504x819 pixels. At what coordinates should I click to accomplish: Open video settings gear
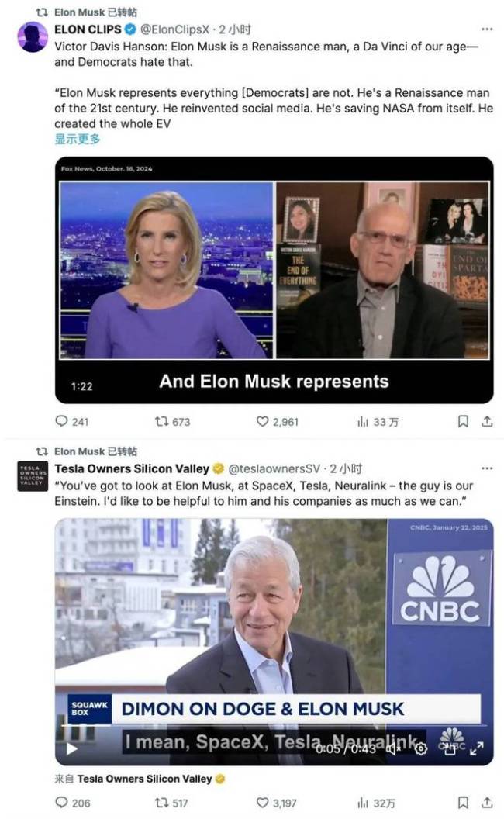[x=421, y=748]
